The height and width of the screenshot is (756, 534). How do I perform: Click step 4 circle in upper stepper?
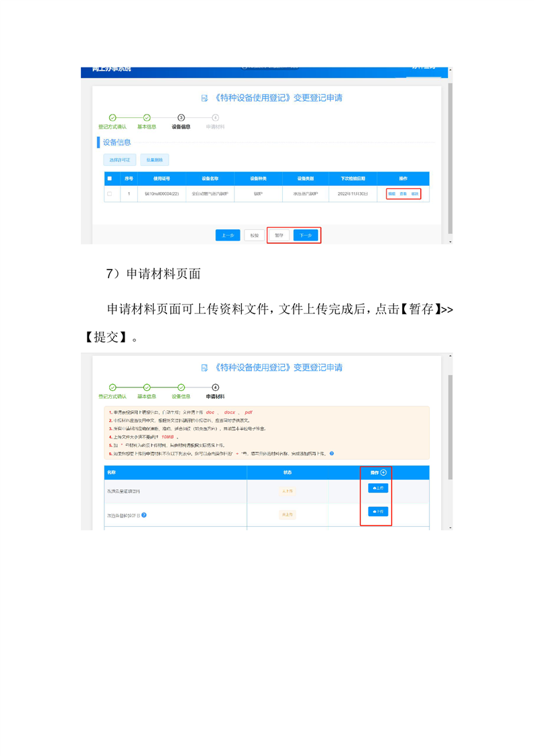(215, 118)
